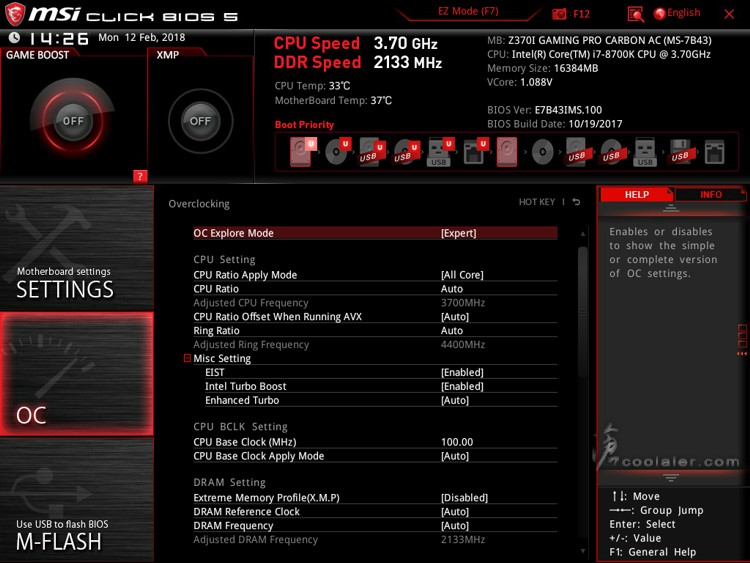
Task: Switch to EZ Mode (F7)
Action: (x=468, y=11)
